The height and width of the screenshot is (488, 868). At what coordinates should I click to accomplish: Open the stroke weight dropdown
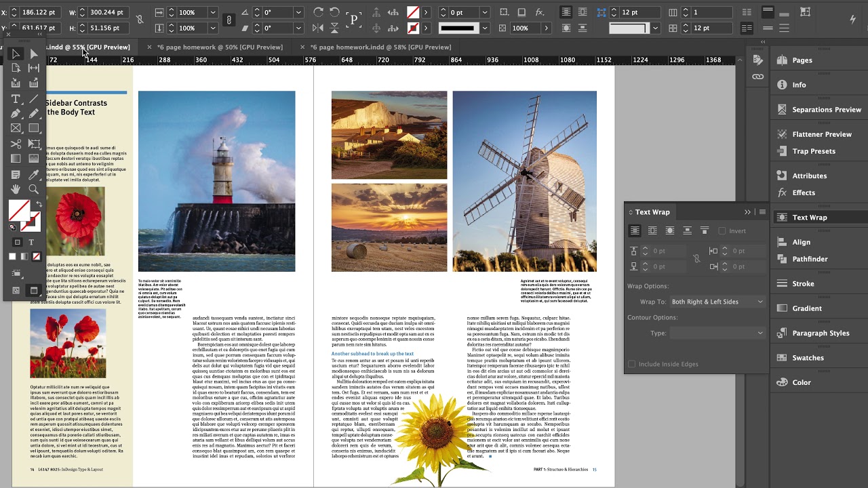coord(484,12)
